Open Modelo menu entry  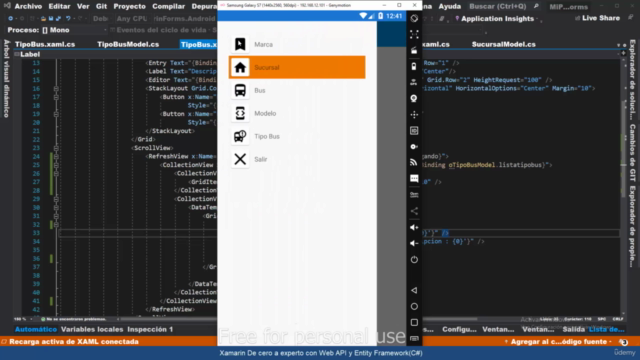(x=297, y=113)
